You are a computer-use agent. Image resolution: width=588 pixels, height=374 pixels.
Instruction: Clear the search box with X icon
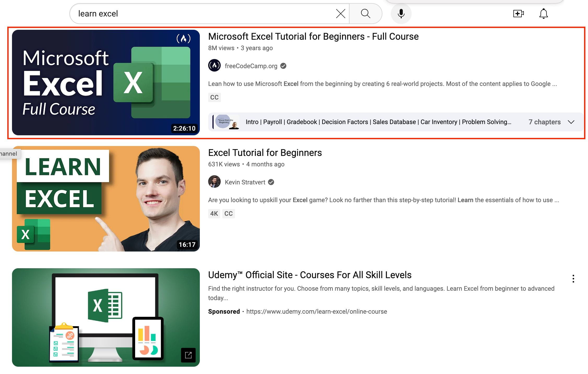point(340,14)
